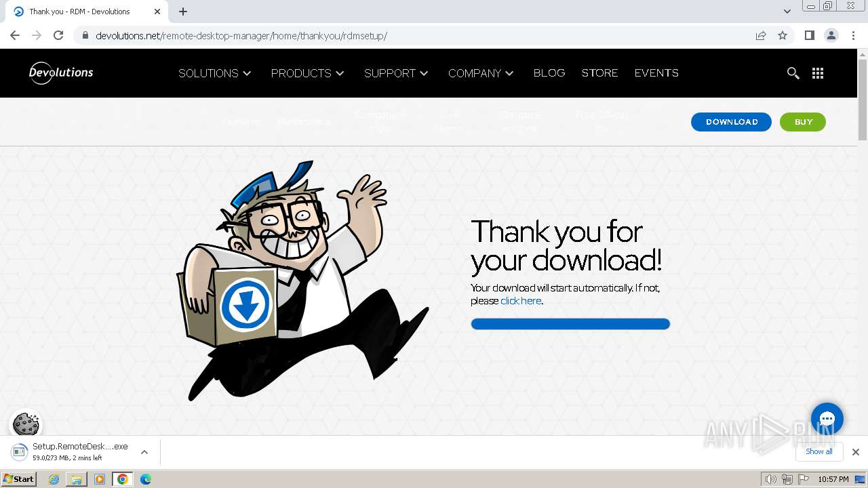The height and width of the screenshot is (488, 868).
Task: Open File Explorer from taskbar
Action: coord(77,479)
